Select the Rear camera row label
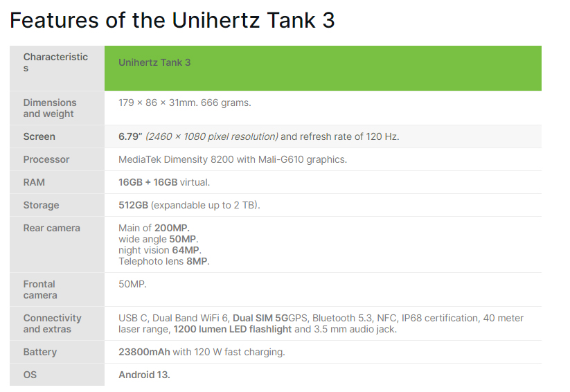The width and height of the screenshot is (570, 392). pos(52,228)
